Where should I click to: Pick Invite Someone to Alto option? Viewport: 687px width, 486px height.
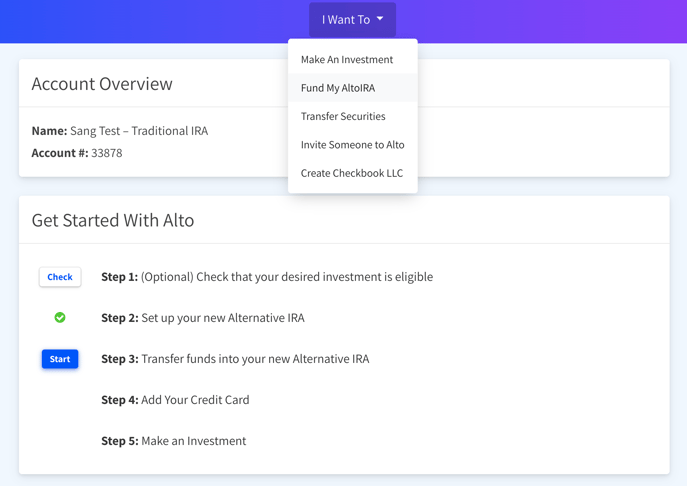tap(353, 145)
